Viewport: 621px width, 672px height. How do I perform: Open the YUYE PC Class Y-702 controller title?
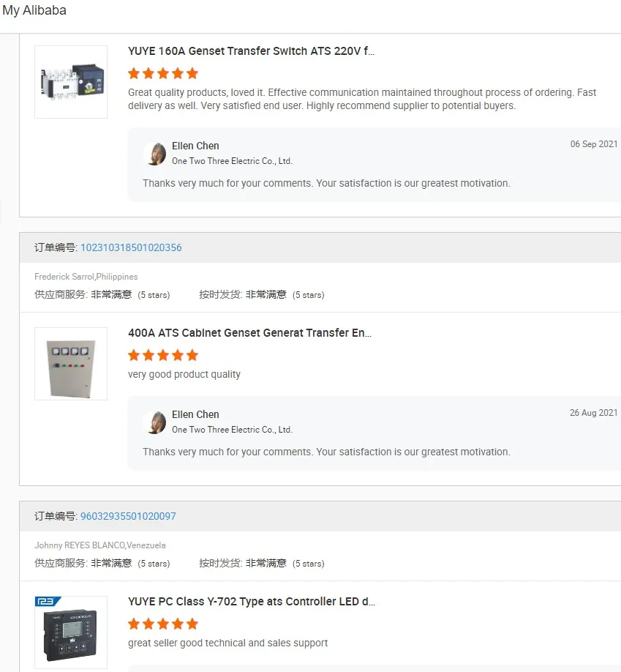(251, 602)
